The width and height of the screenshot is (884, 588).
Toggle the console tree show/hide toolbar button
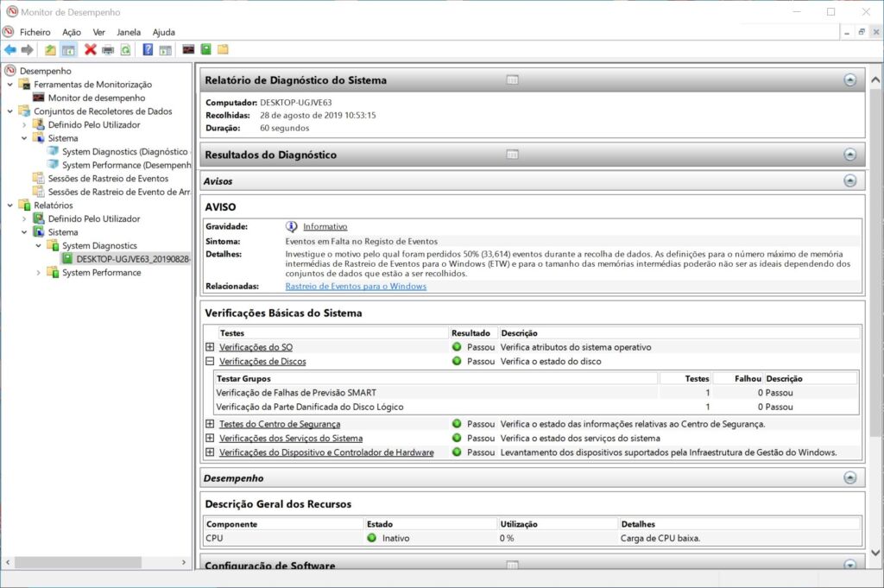point(68,50)
